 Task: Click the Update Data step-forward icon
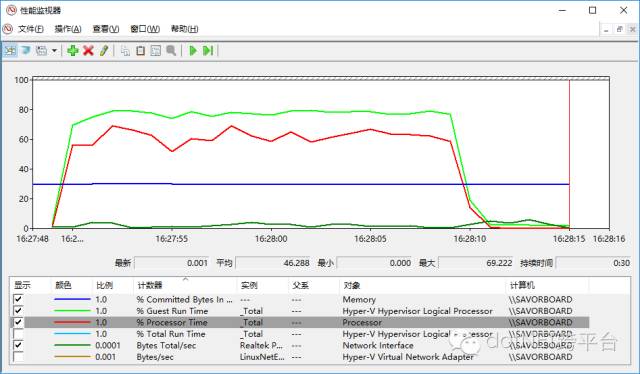(x=208, y=51)
